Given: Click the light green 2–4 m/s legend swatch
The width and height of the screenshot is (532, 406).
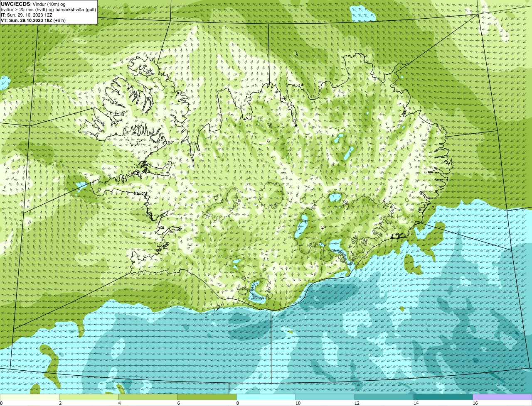Looking at the screenshot, I should (x=89, y=397).
